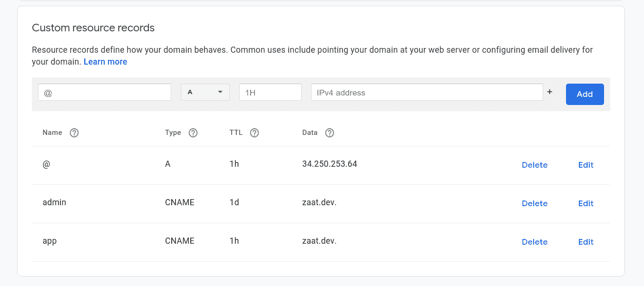
Task: Click the 34.250.253.64 data value
Action: coord(330,164)
